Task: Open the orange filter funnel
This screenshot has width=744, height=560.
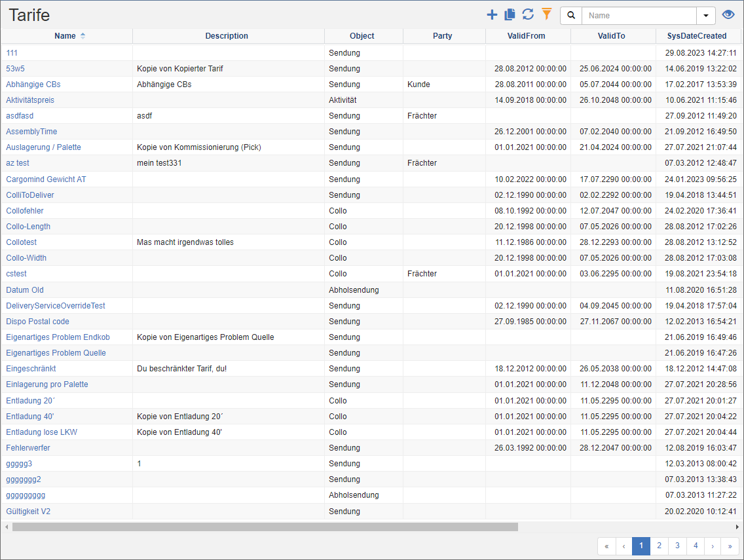Action: pos(547,15)
